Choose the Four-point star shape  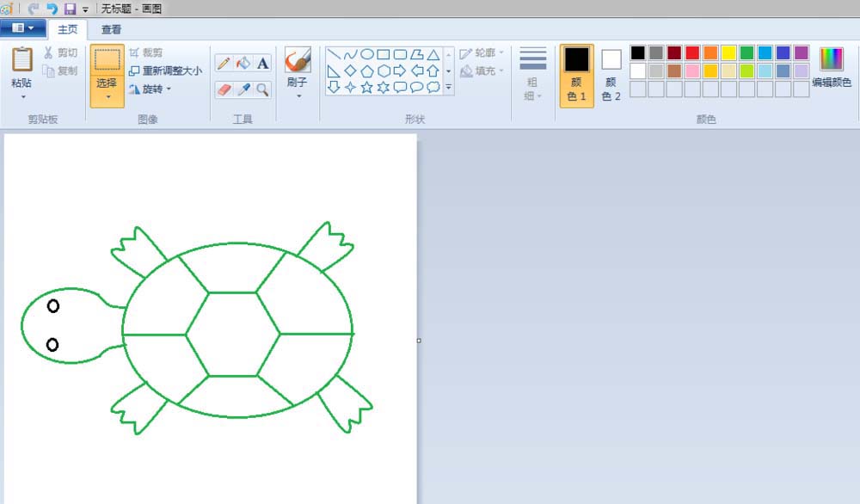(x=350, y=87)
